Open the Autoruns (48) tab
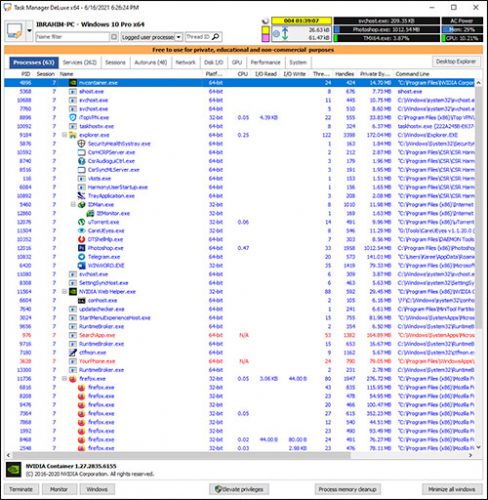488x500 pixels. [x=151, y=62]
